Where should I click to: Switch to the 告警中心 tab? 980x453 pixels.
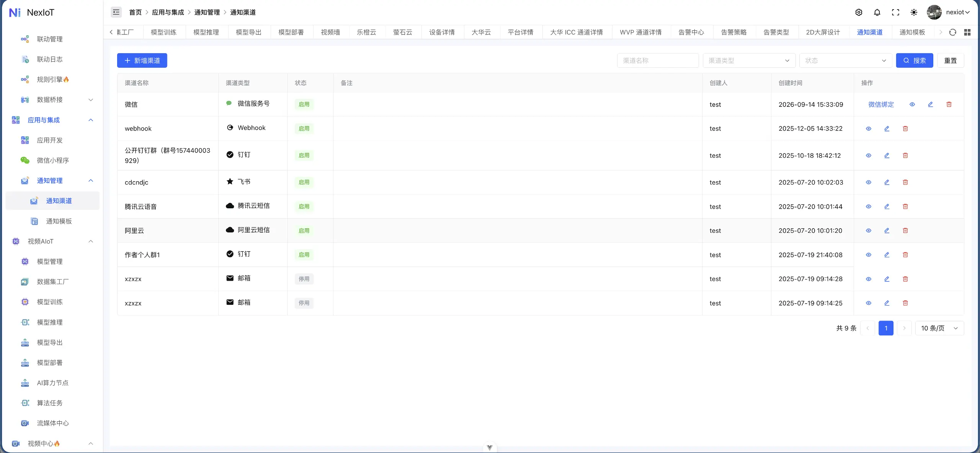691,32
